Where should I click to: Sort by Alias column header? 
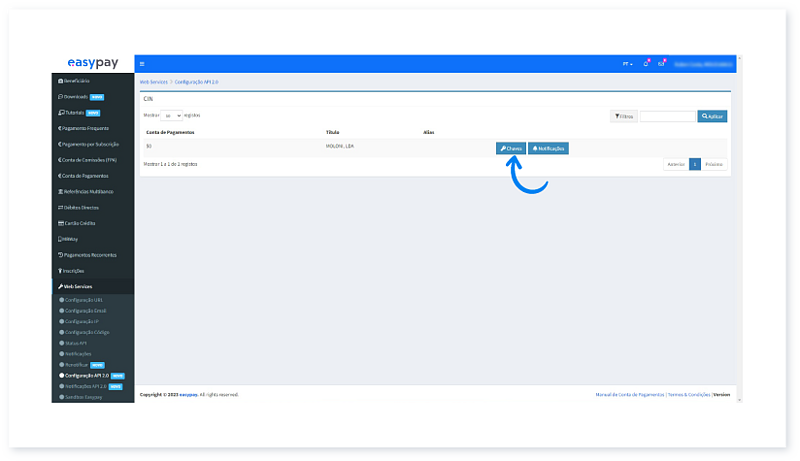pos(429,133)
